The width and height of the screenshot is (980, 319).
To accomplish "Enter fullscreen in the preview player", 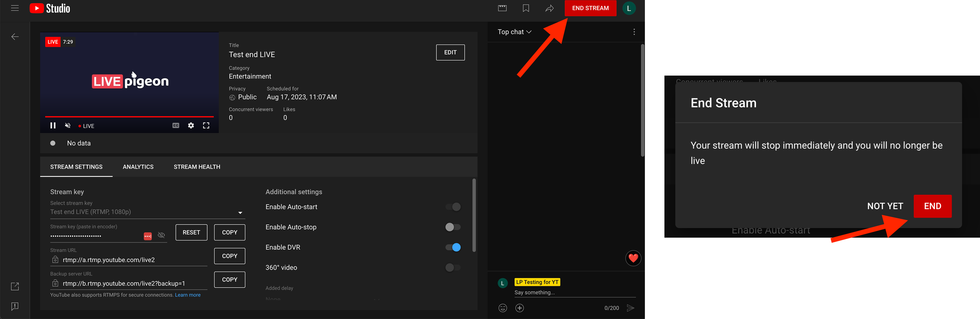I will (x=206, y=126).
